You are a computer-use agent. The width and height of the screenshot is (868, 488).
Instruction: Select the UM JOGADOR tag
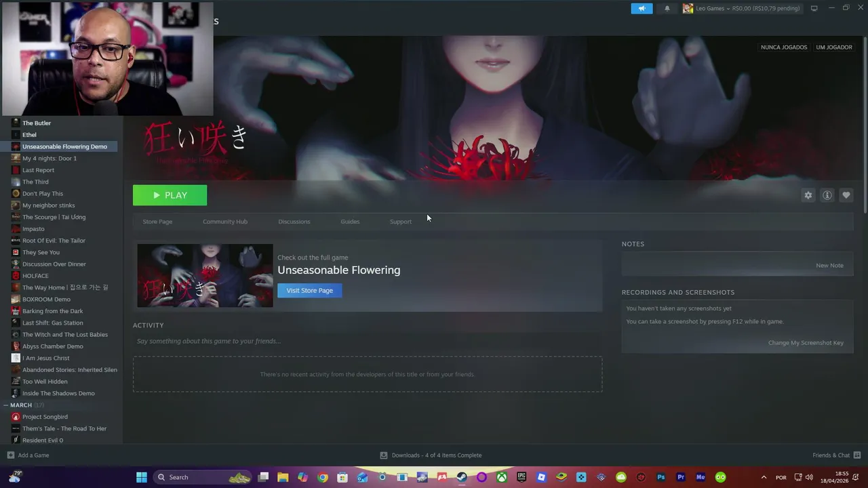(834, 47)
